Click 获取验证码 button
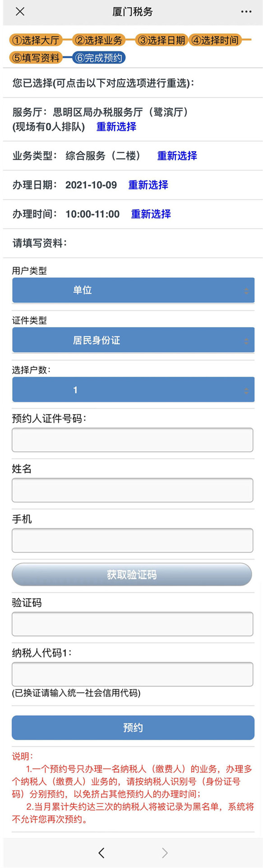The height and width of the screenshot is (868, 263). 132,574
